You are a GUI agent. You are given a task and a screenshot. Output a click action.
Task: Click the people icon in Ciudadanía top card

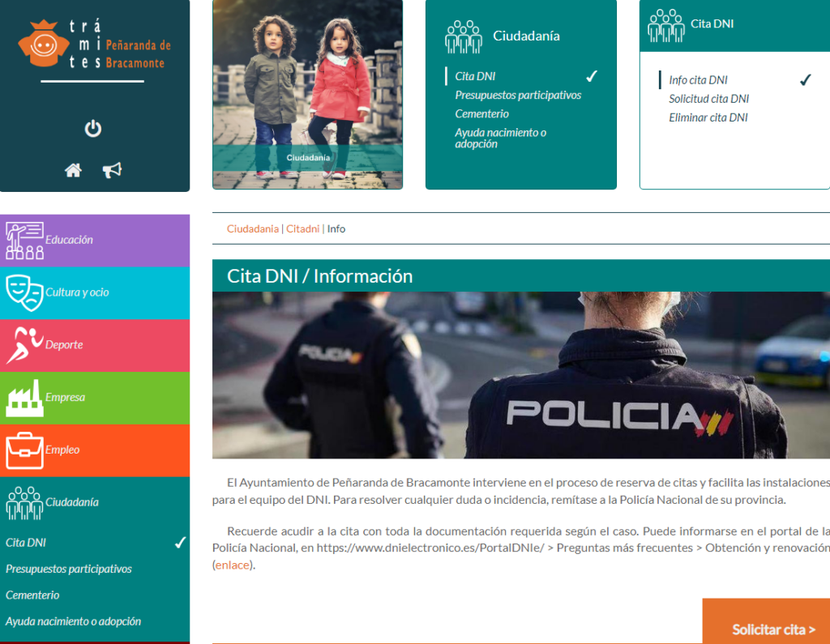click(464, 37)
